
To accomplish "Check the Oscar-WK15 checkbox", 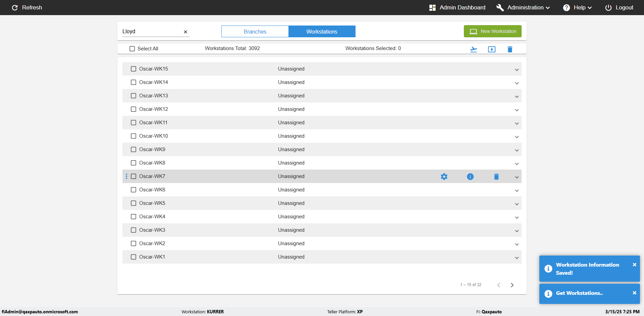I will tap(133, 69).
